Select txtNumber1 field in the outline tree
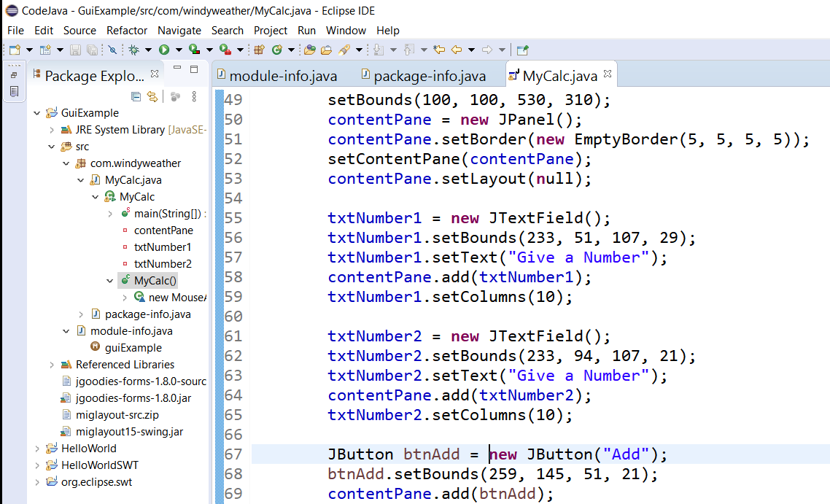The height and width of the screenshot is (504, 830). click(x=163, y=247)
